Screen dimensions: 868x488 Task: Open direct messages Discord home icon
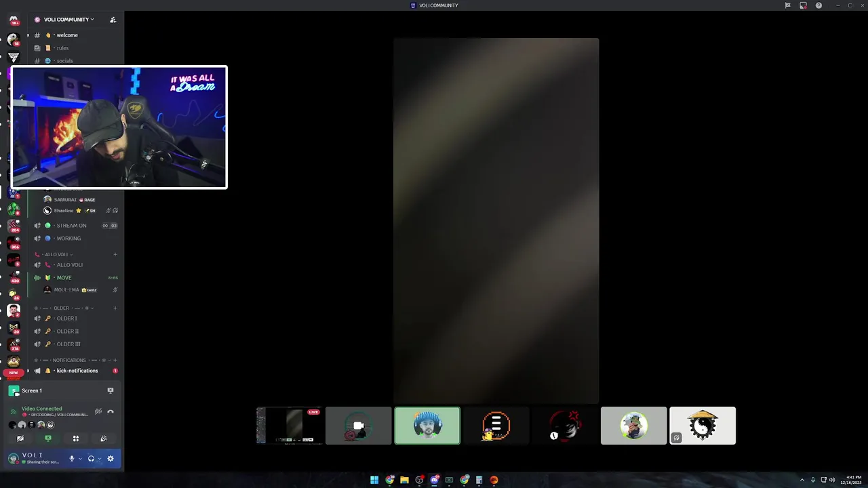(x=14, y=20)
